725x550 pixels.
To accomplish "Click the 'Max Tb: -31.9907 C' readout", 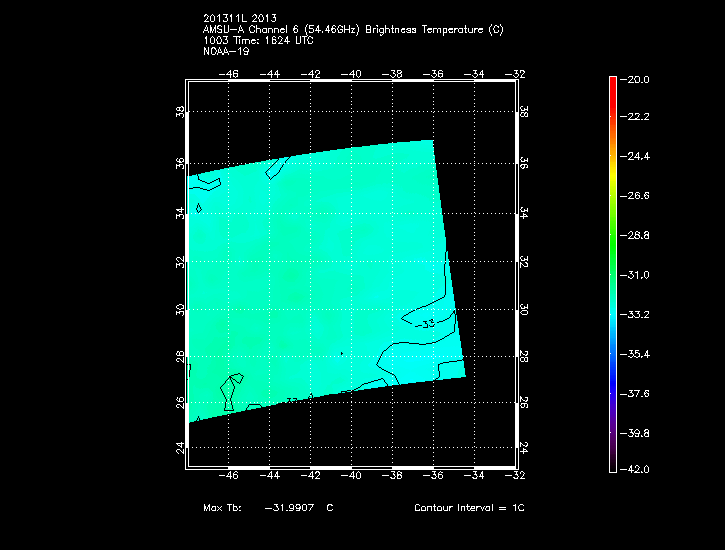I will 268,508.
